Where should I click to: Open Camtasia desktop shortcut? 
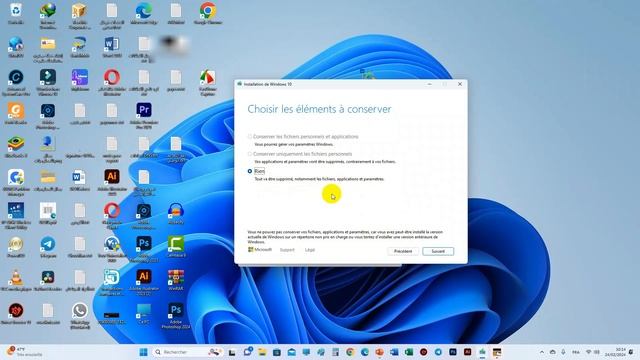point(176,247)
